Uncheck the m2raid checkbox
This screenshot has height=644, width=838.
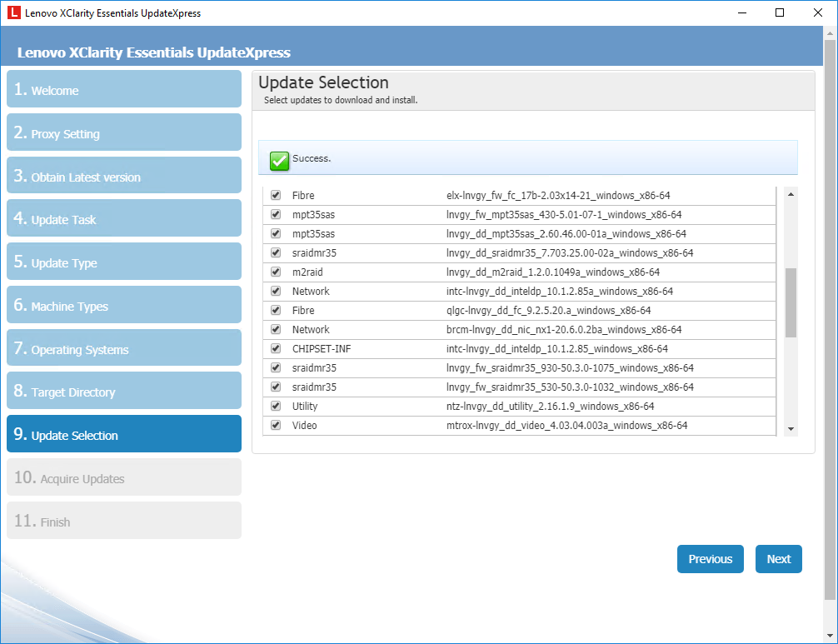coord(276,272)
